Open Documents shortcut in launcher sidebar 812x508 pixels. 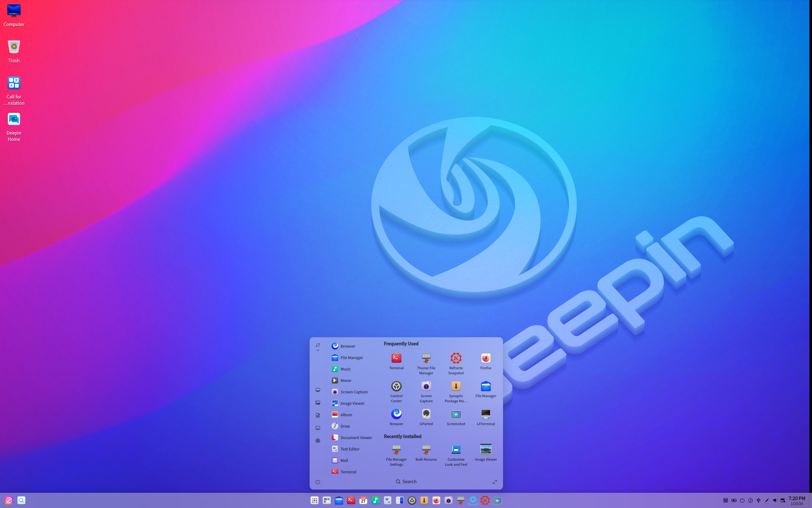pos(318,415)
